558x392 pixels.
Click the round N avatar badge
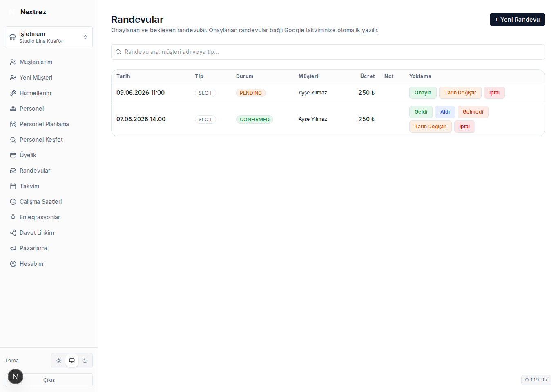(16, 376)
